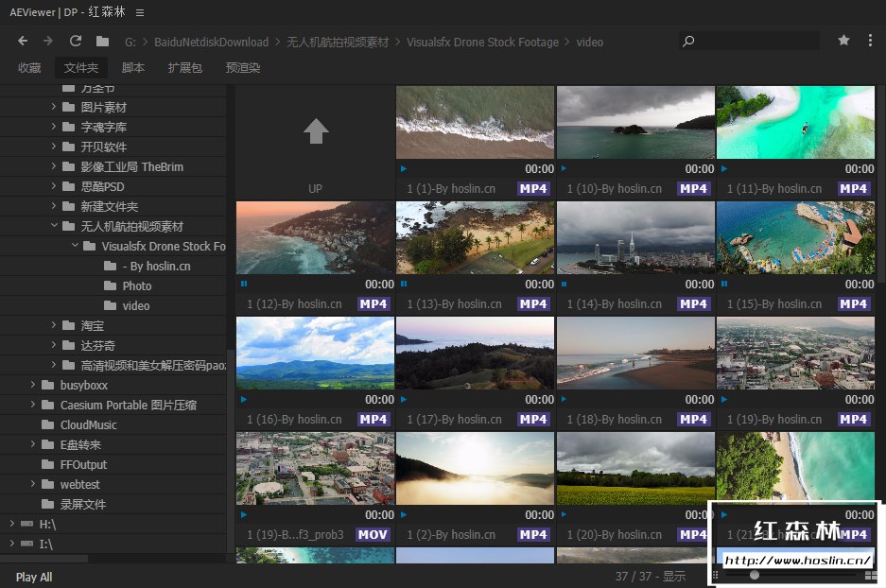Click the back navigation arrow
886x588 pixels.
23,41
